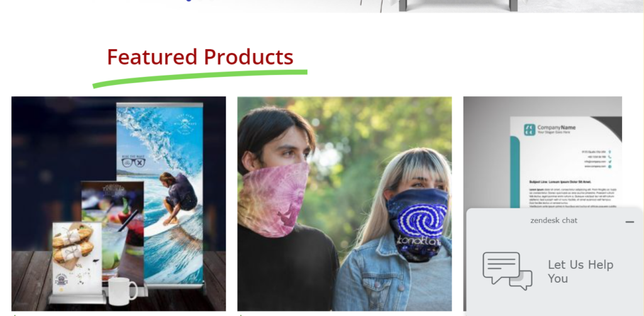644x316 pixels.
Task: Select the tall surfer banner stand
Action: click(x=160, y=193)
